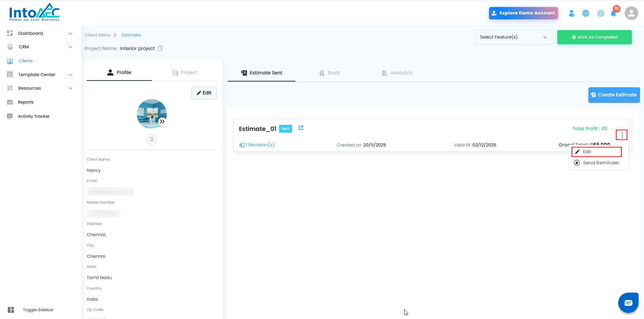Click the revisions icon on Estimate_01

242,145
